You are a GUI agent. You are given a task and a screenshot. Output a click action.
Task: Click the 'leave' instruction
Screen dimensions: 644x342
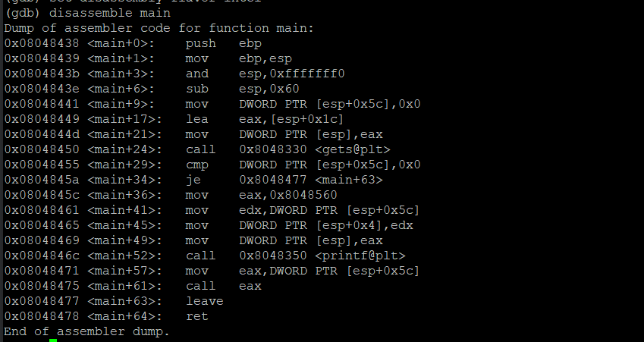[x=204, y=301]
